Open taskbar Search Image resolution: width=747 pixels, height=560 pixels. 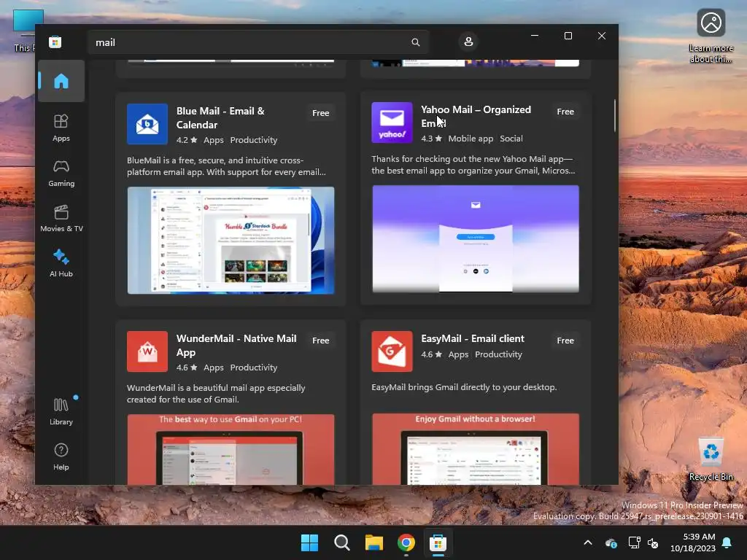[341, 542]
